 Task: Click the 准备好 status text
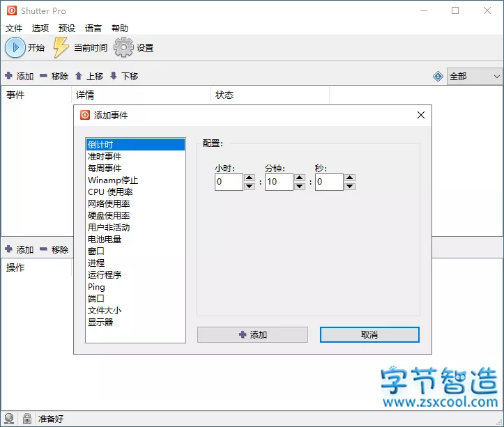[x=51, y=419]
